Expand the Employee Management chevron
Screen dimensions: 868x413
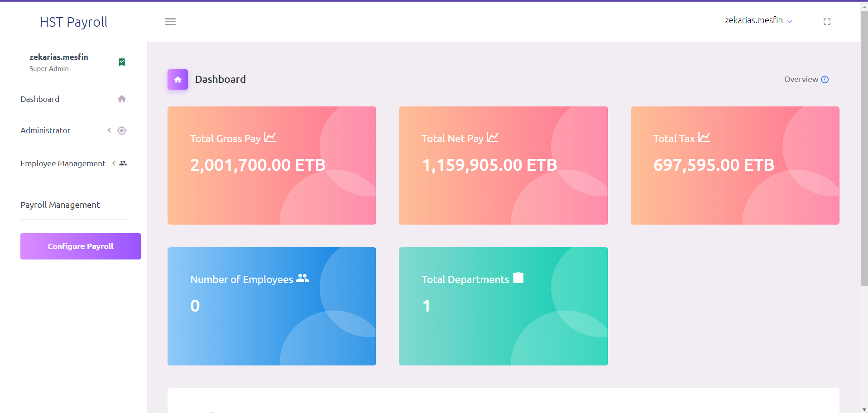pos(114,163)
